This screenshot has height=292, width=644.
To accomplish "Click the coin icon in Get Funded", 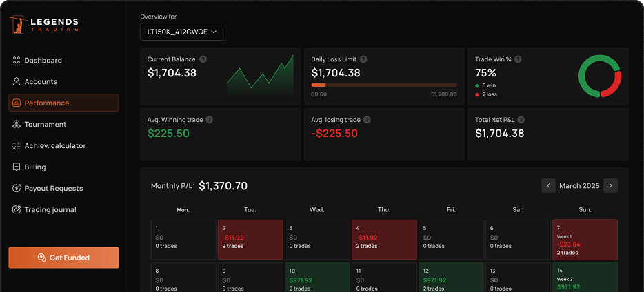I will point(41,258).
